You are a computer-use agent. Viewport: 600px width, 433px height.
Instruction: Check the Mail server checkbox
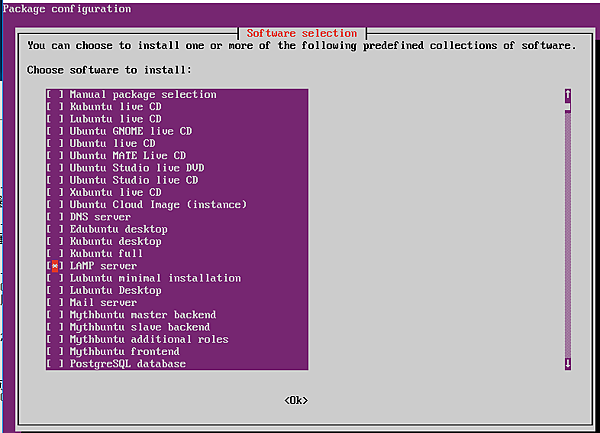pos(55,303)
